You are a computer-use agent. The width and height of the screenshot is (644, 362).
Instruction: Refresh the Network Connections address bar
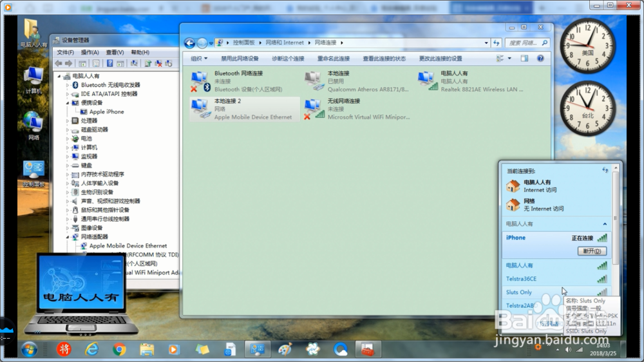tap(497, 43)
